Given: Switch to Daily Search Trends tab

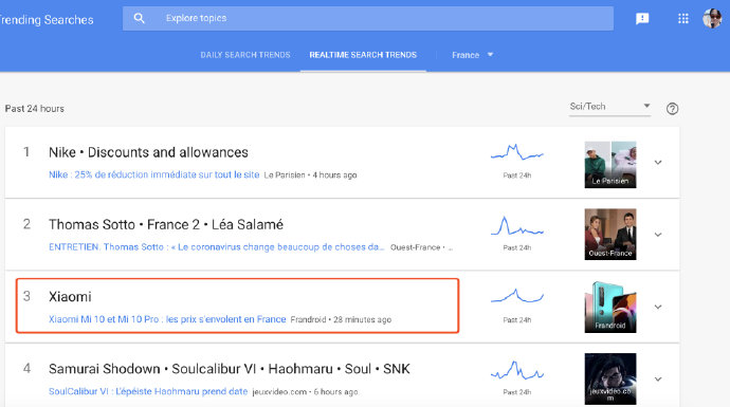Looking at the screenshot, I should [x=245, y=55].
